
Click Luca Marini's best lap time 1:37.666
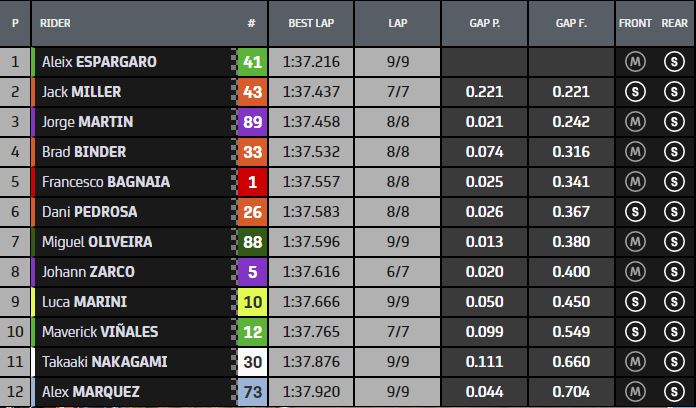312,302
